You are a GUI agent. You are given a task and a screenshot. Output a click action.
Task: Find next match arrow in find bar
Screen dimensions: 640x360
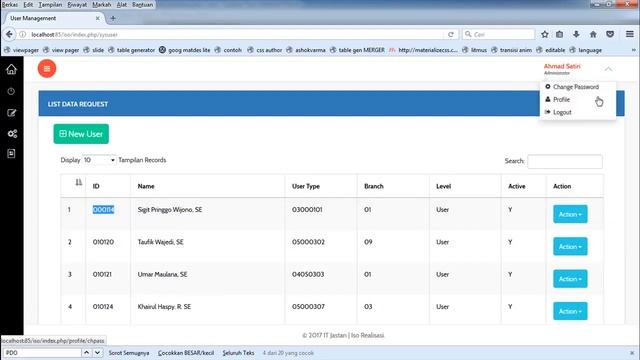[97, 352]
